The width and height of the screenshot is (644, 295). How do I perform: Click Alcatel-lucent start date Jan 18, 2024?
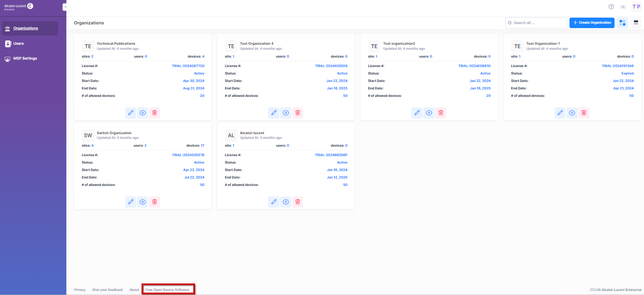337,170
